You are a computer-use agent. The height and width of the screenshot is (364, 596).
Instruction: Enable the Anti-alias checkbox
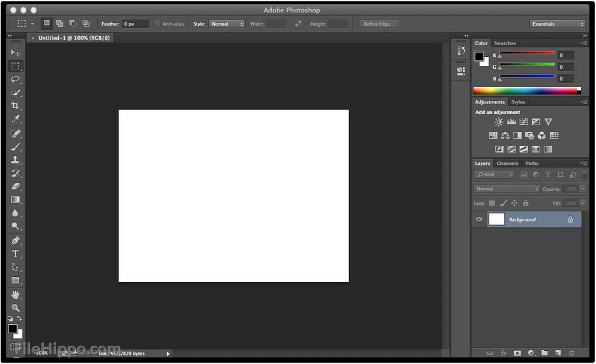coord(157,24)
